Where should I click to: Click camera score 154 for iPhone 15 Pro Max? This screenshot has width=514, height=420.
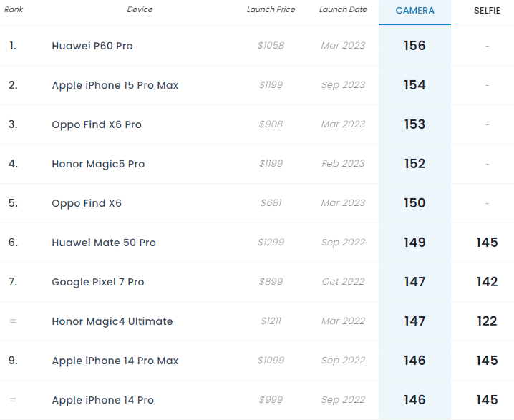tap(414, 85)
